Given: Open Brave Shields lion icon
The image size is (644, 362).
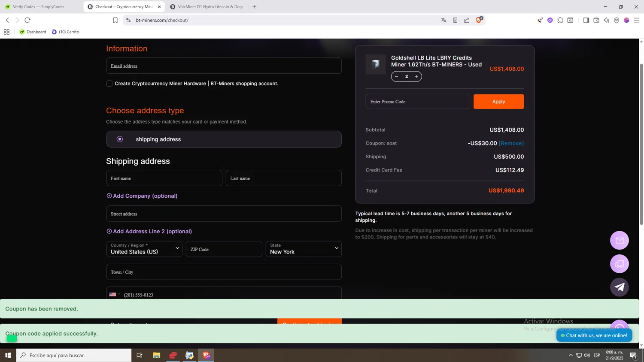Looking at the screenshot, I should click(x=479, y=20).
